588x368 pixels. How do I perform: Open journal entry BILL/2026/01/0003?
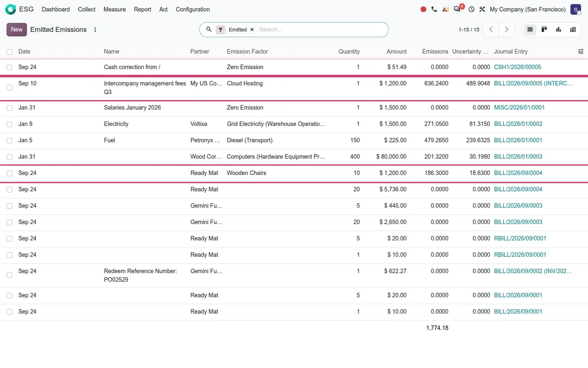518,157
